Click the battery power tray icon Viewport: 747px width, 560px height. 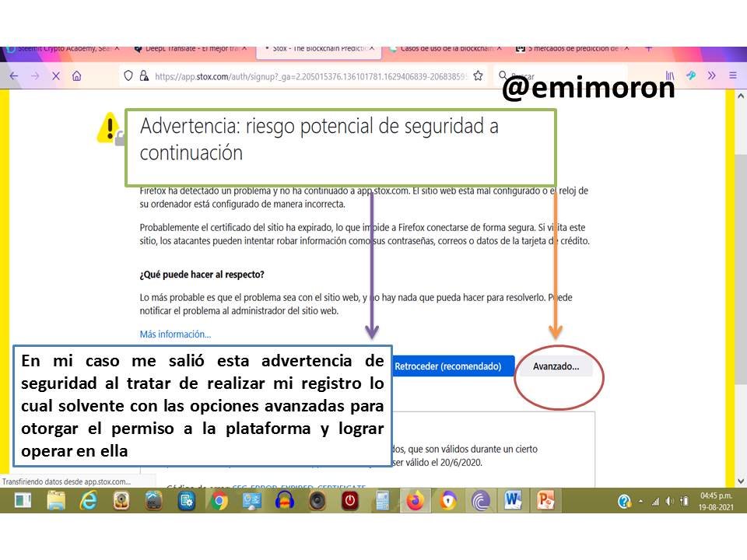[x=685, y=501]
